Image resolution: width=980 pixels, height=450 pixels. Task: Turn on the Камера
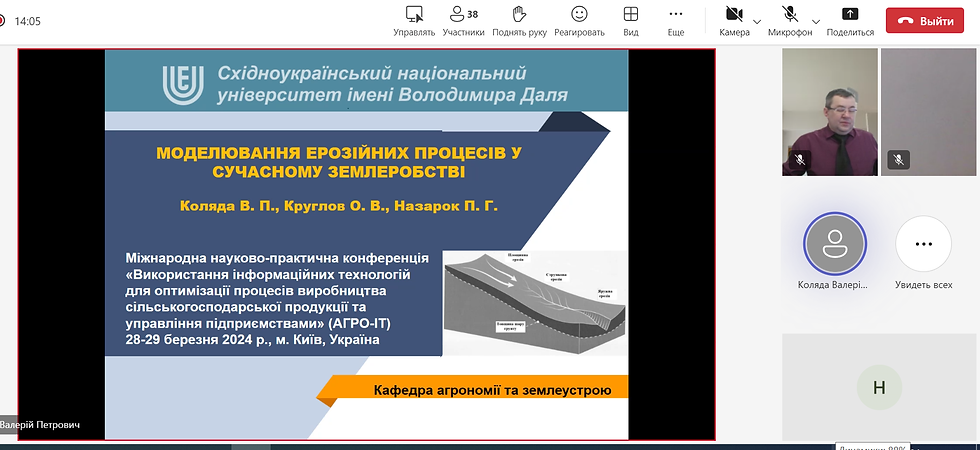click(x=734, y=21)
